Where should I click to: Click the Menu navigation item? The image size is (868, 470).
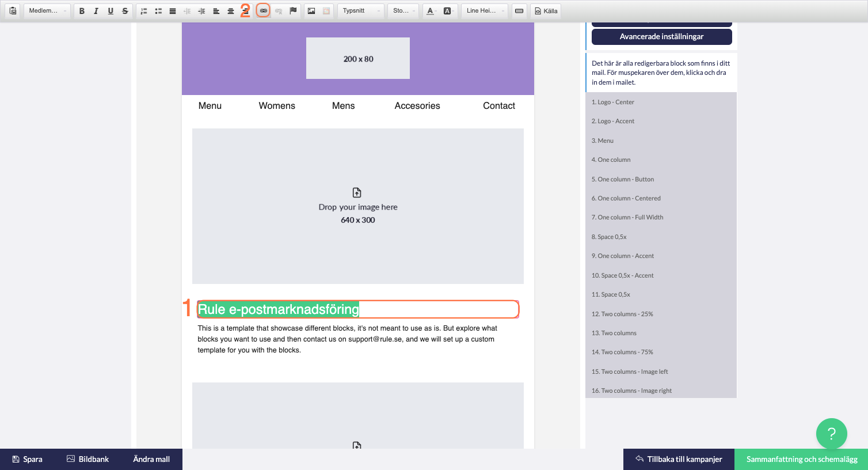pos(210,106)
